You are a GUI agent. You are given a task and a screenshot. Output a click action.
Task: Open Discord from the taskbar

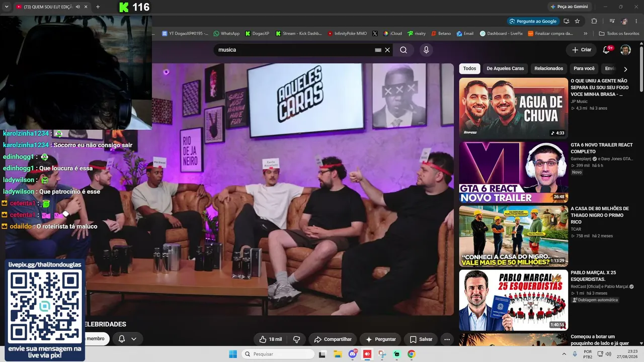pos(352,354)
